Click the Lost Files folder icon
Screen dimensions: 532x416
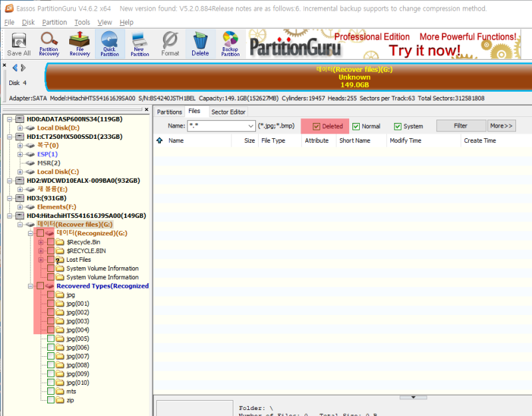pyautogui.click(x=60, y=260)
